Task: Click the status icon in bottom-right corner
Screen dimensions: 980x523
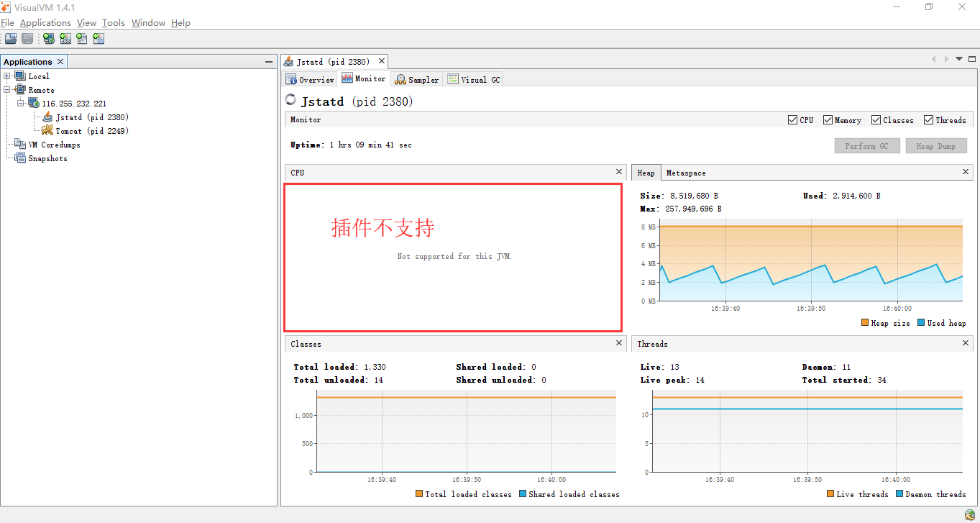Action: click(970, 514)
